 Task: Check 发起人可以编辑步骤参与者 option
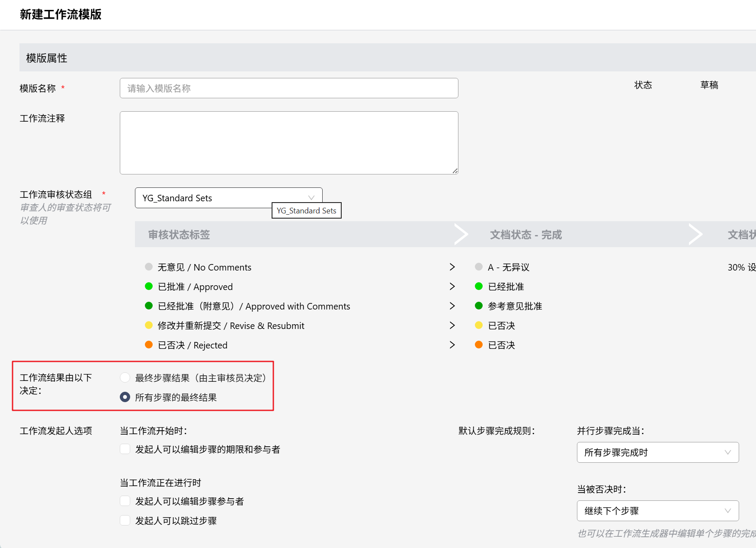pos(125,501)
